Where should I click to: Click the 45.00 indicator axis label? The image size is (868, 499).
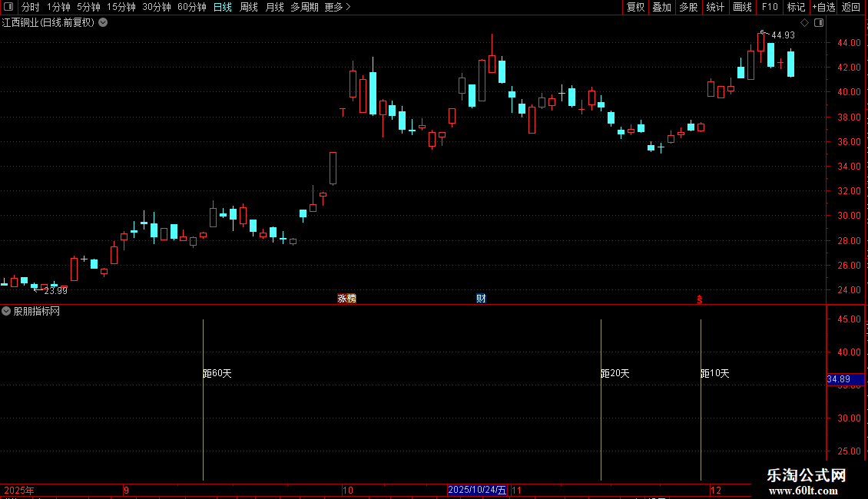pyautogui.click(x=849, y=319)
